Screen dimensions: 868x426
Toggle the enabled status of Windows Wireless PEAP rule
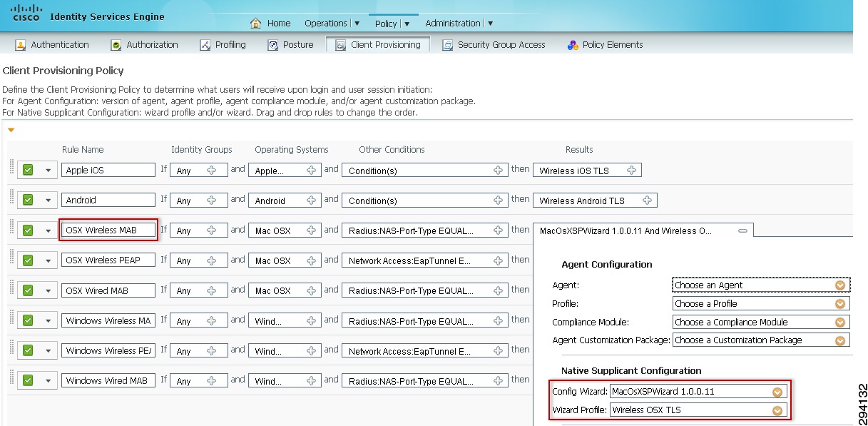tap(28, 350)
